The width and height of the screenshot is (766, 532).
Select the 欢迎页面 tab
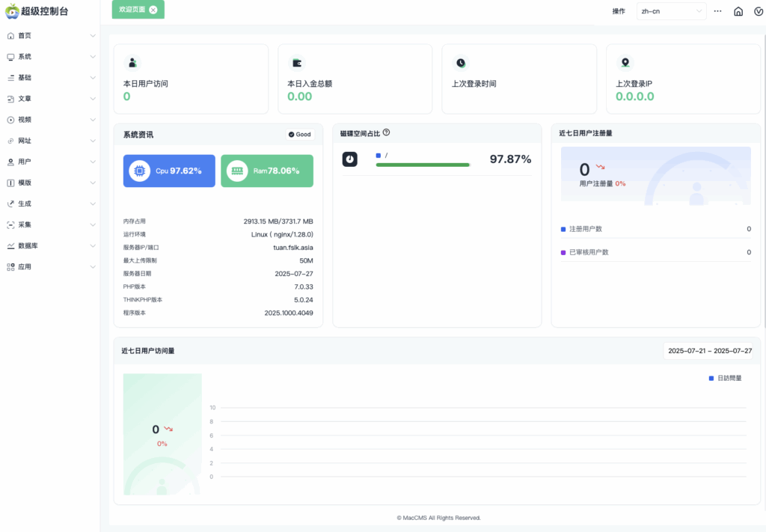click(132, 10)
